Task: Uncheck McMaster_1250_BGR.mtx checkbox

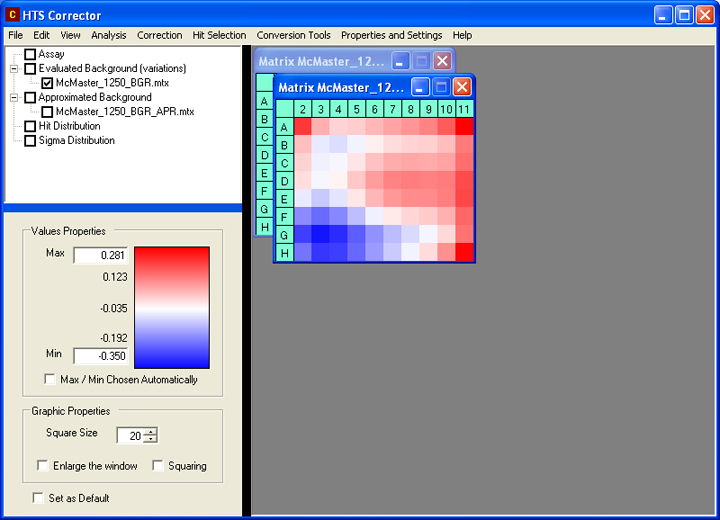Action: tap(47, 83)
